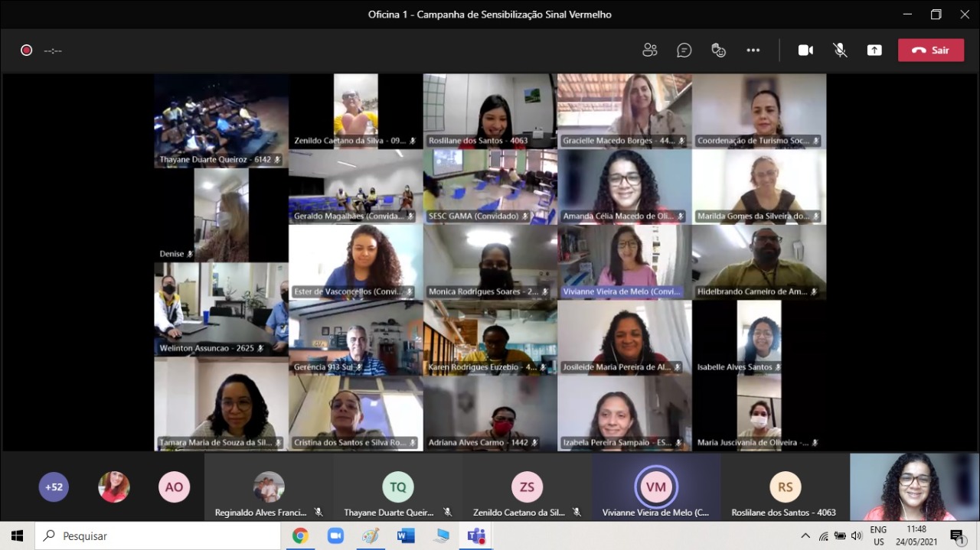The image size is (980, 550).
Task: Open the share content tray
Action: click(x=874, y=50)
